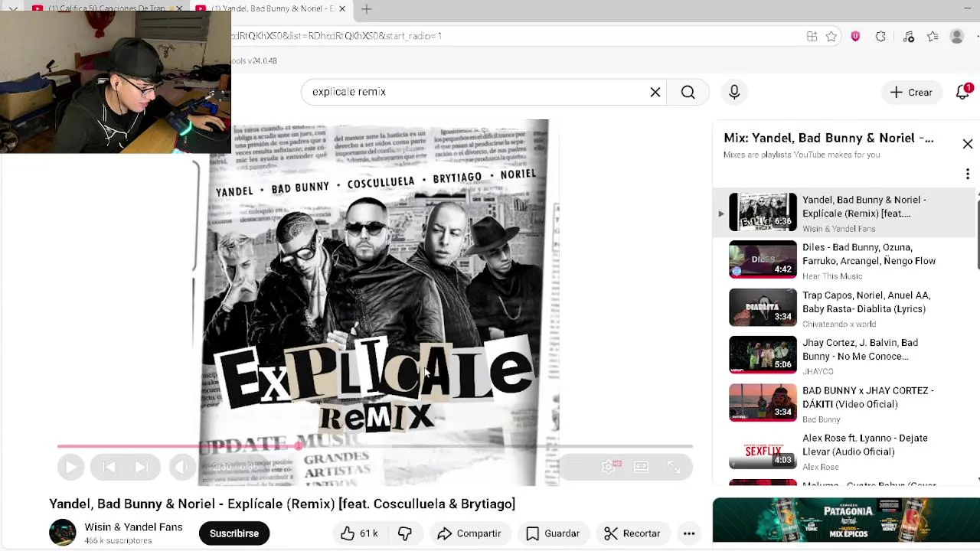This screenshot has height=551, width=980.
Task: Dislike the video with thumbs down
Action: (405, 533)
